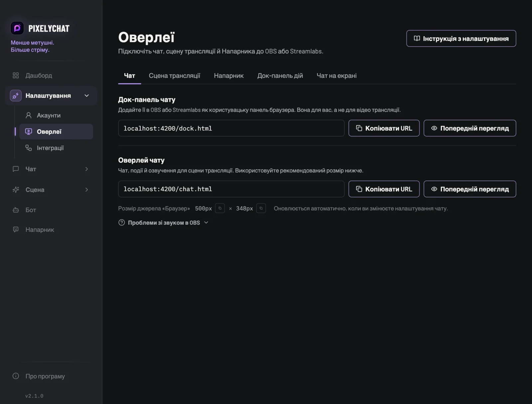This screenshot has width=532, height=404.
Task: Expand the Чат sidebar section chevron
Action: 87,169
